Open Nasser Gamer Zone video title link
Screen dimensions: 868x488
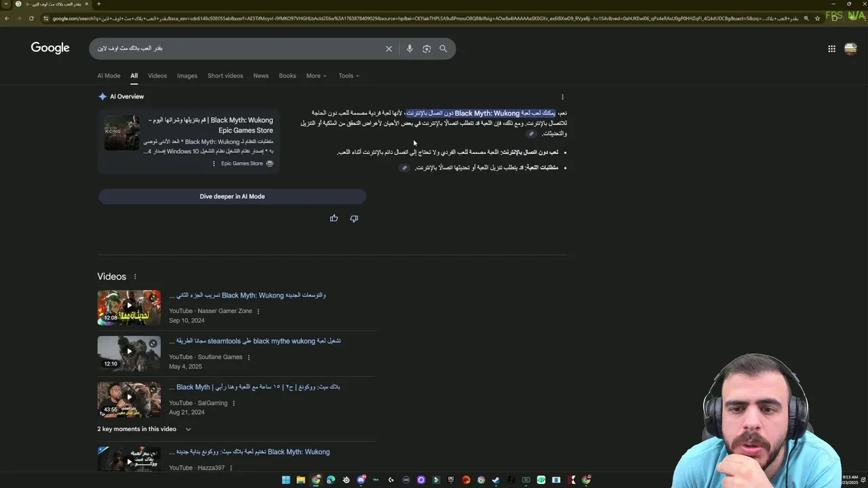[248, 296]
